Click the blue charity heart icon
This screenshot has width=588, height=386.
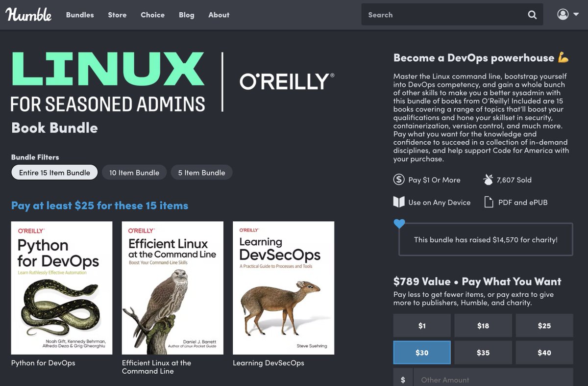tap(399, 224)
